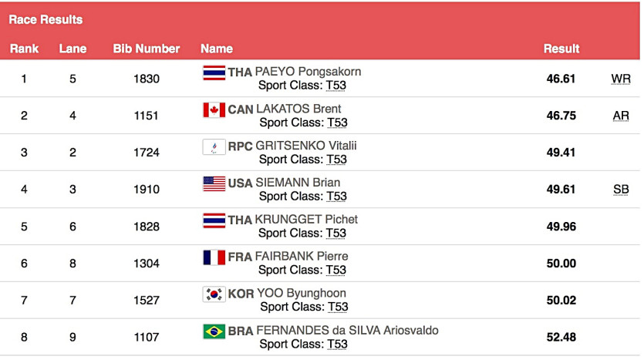Click the WR record label

(x=620, y=79)
